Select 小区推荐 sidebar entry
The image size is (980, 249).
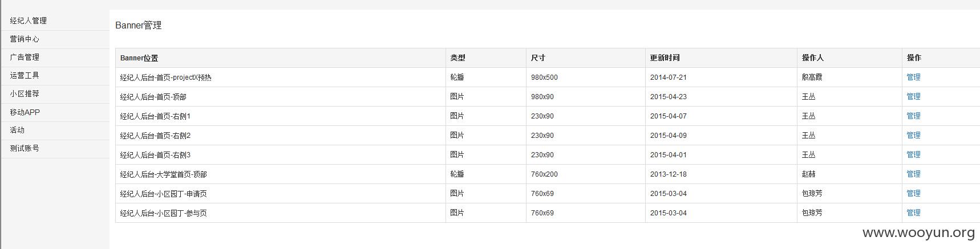(x=25, y=93)
